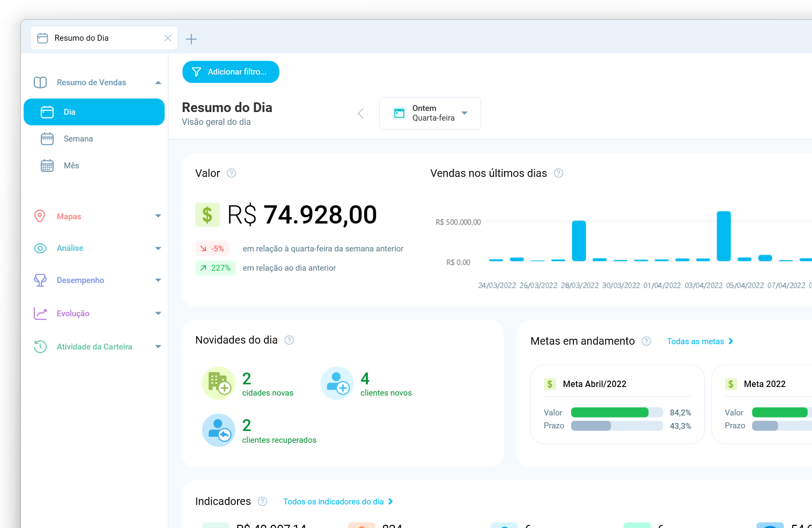Click the calendar icon in Resumo do Dia tab
Viewport: 812px width, 528px height.
coord(42,38)
